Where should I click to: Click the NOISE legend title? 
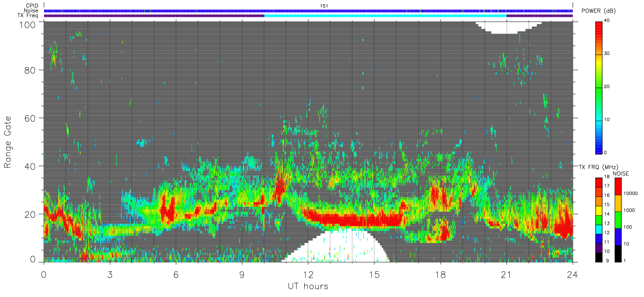click(621, 173)
